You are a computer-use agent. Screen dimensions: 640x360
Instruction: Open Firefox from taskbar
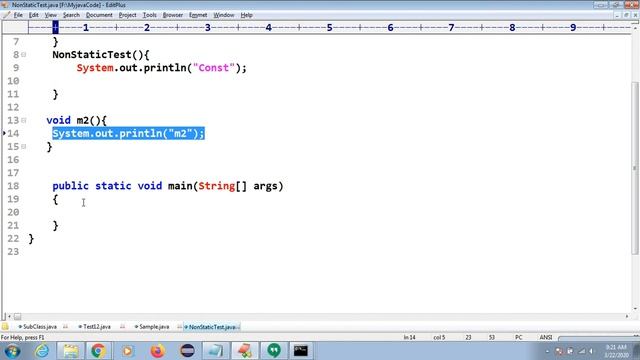click(158, 351)
